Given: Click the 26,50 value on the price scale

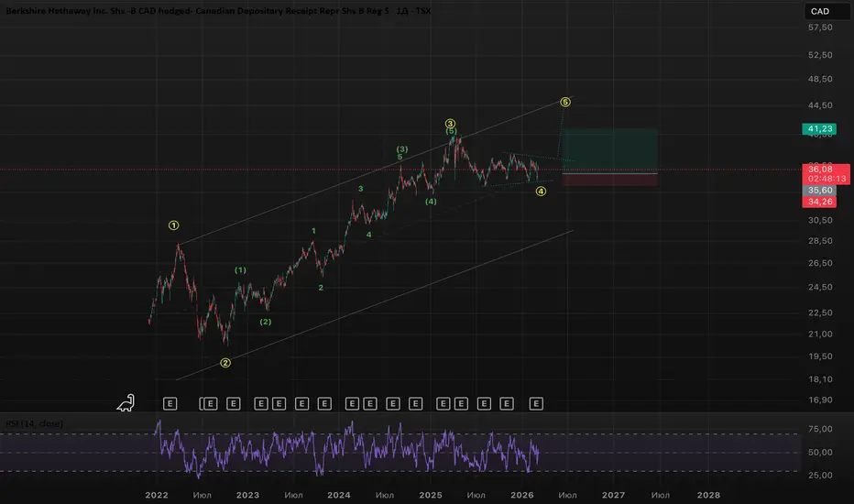Looking at the screenshot, I should click(820, 263).
